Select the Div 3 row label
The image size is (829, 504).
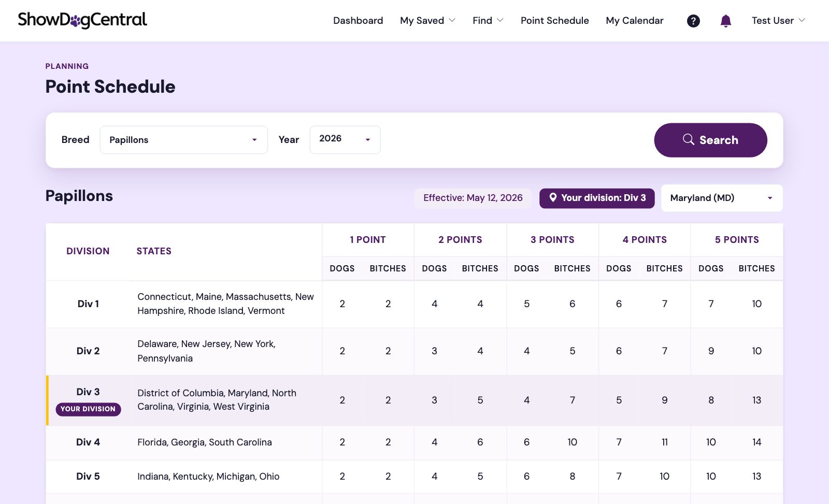tap(88, 392)
